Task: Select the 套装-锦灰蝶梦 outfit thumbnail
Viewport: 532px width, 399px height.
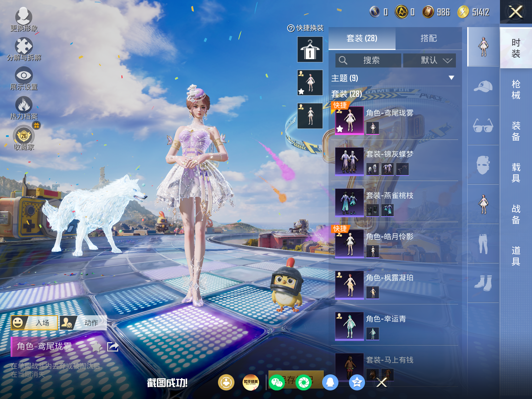Action: click(x=349, y=161)
